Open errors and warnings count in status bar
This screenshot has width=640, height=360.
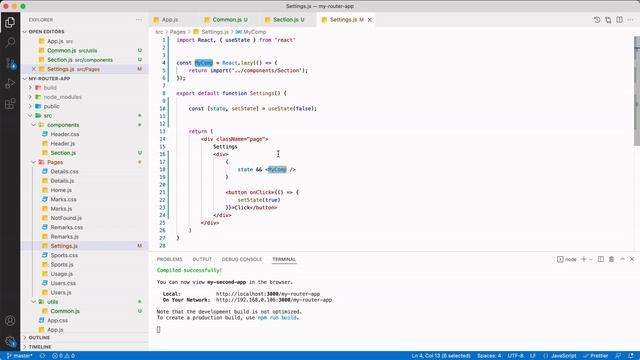pyautogui.click(x=63, y=356)
